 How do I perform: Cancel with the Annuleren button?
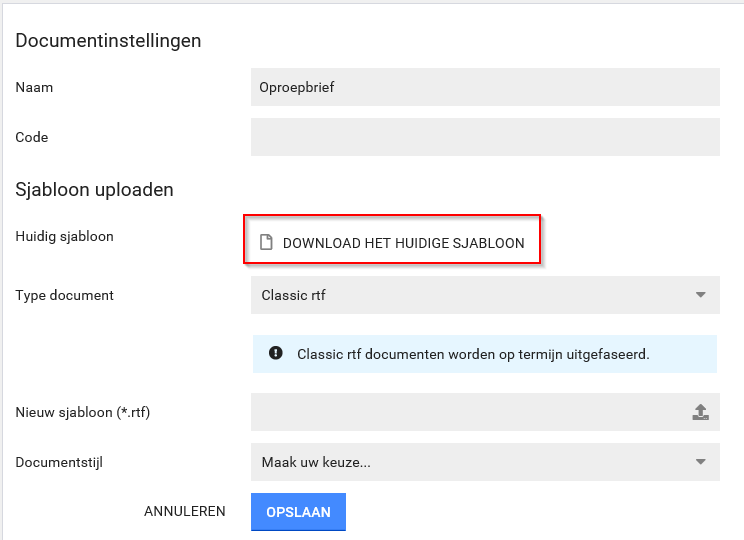(x=185, y=511)
